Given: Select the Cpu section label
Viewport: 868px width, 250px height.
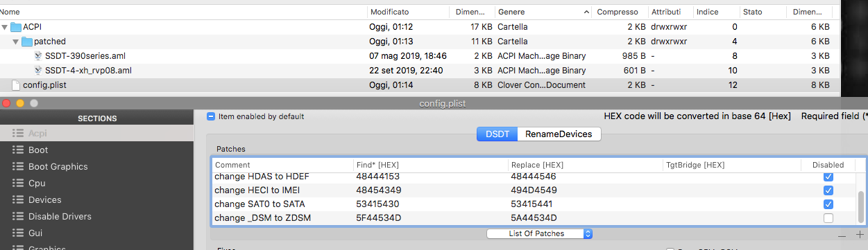Looking at the screenshot, I should (x=37, y=183).
